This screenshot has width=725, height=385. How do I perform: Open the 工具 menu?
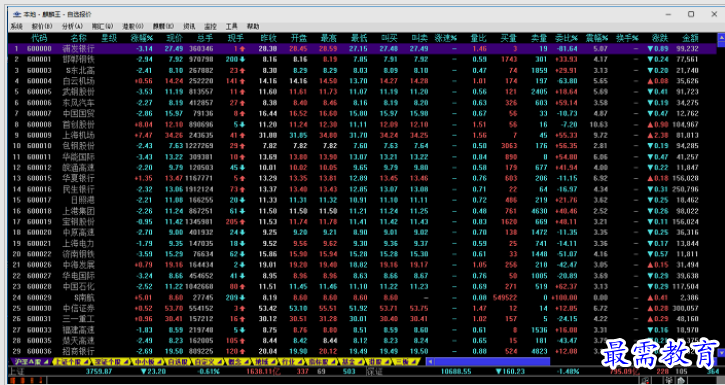232,26
